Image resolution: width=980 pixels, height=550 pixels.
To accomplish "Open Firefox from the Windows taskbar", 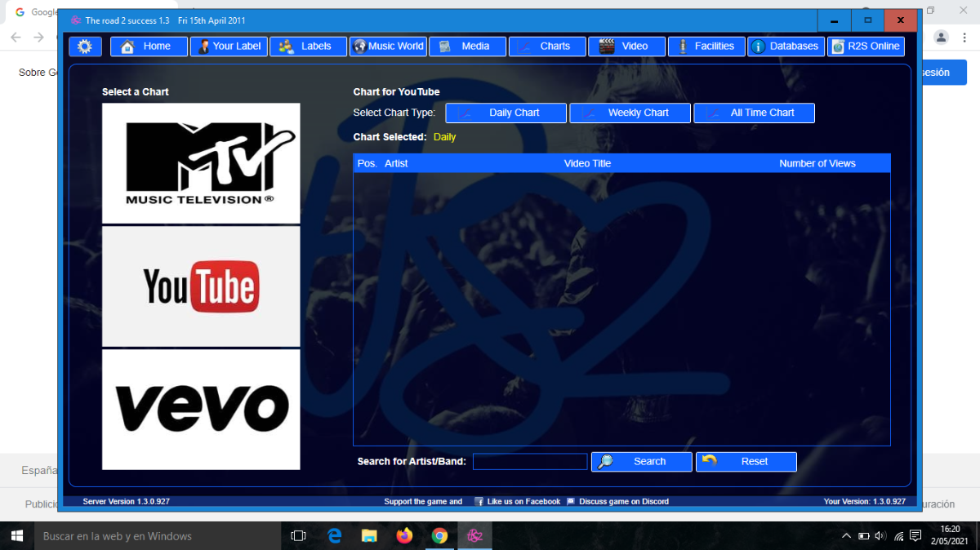I will (404, 536).
